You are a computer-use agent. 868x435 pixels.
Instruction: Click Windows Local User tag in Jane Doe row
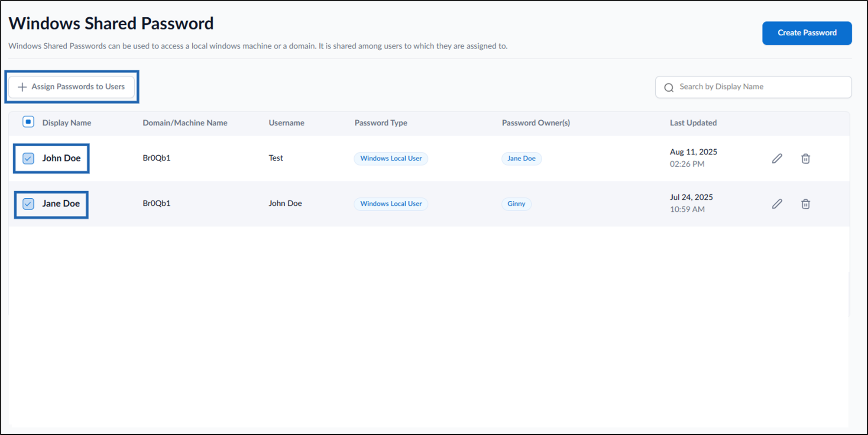(x=391, y=204)
